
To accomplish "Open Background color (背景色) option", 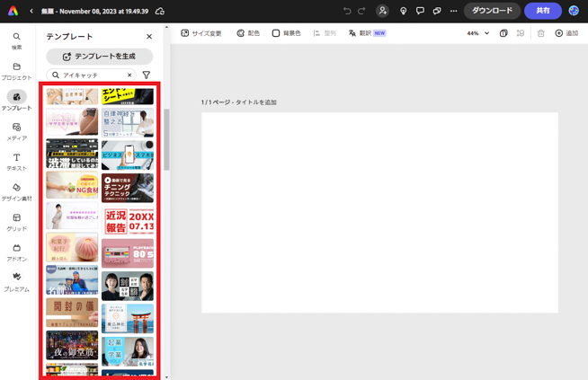I will 286,33.
